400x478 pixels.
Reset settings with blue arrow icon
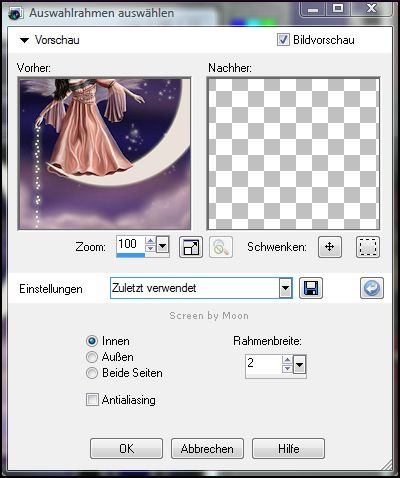click(372, 288)
